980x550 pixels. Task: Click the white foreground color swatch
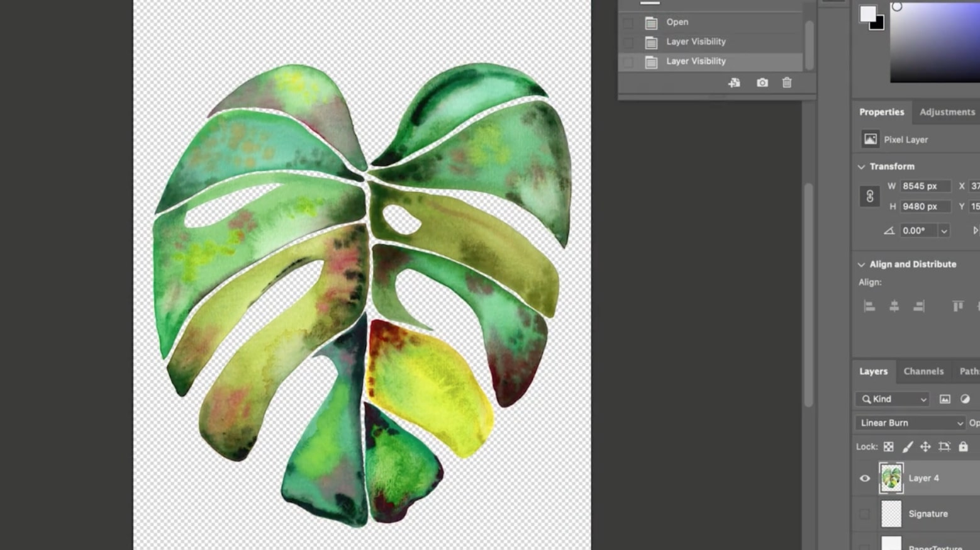(x=867, y=14)
